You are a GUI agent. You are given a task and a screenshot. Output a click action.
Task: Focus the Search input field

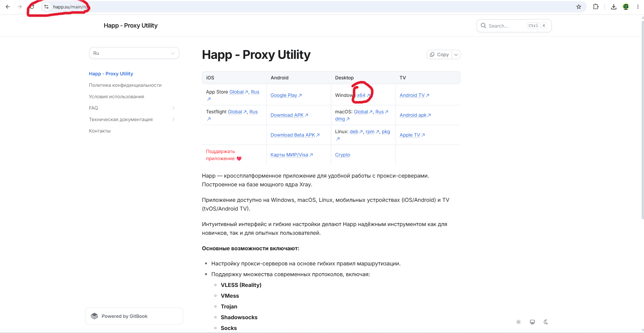514,26
